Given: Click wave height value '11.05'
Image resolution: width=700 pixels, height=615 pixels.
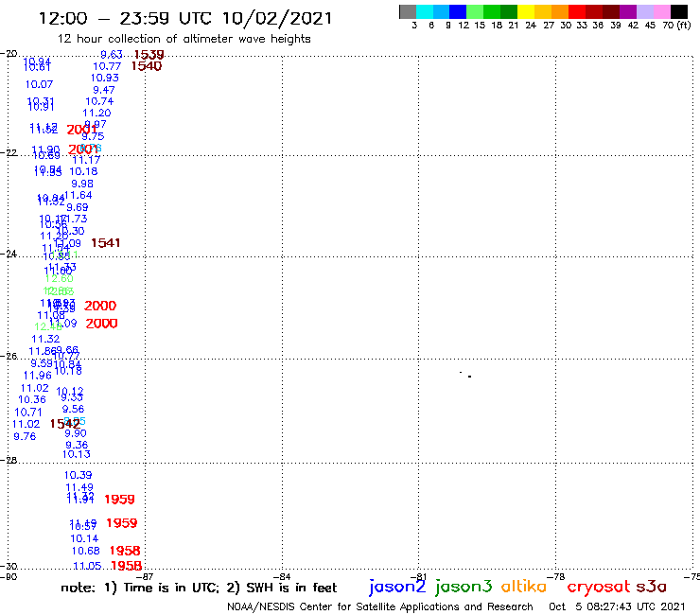Looking at the screenshot, I should 87,566.
